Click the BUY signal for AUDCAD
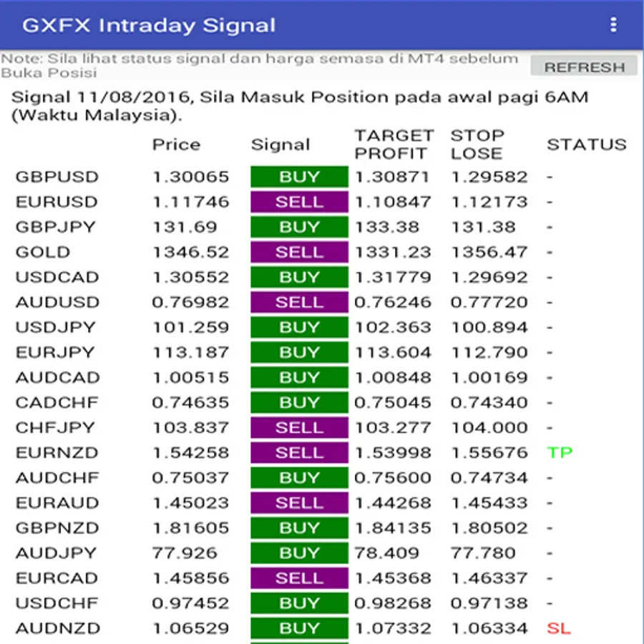This screenshot has width=644, height=644. point(299,377)
